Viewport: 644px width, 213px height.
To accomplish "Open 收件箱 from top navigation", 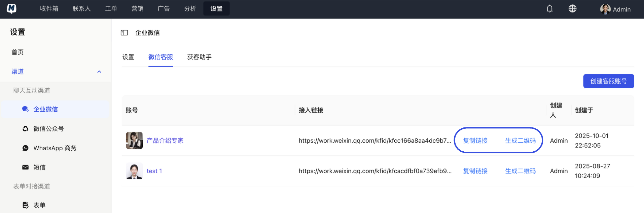I will click(49, 9).
